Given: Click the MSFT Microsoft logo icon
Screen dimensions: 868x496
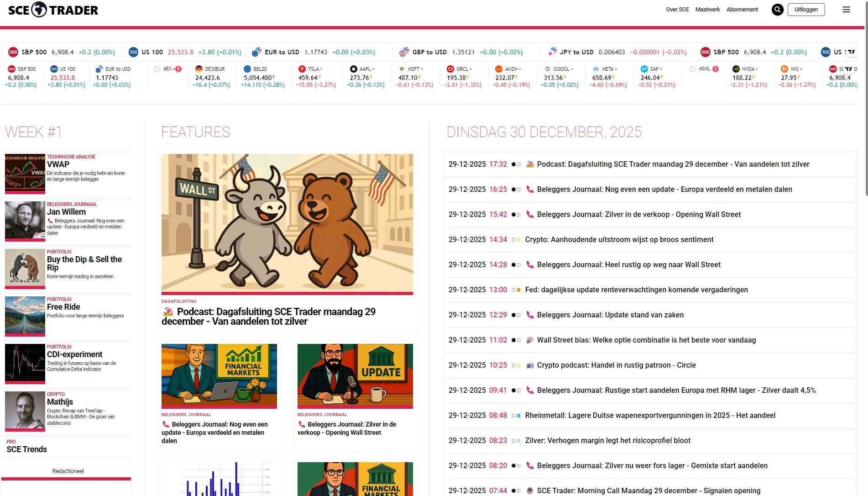Looking at the screenshot, I should click(402, 69).
